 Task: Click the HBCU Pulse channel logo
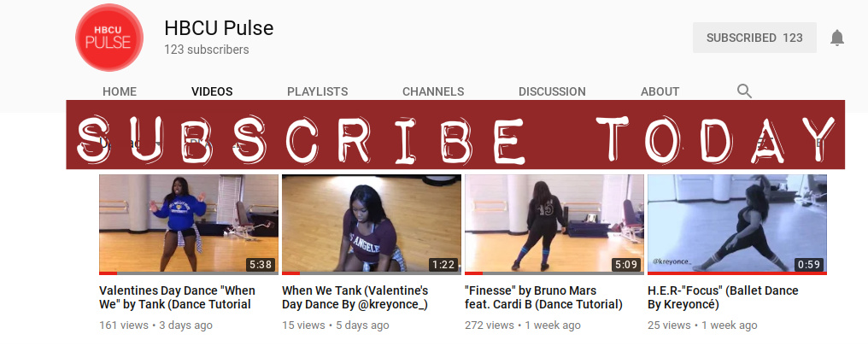tap(109, 38)
